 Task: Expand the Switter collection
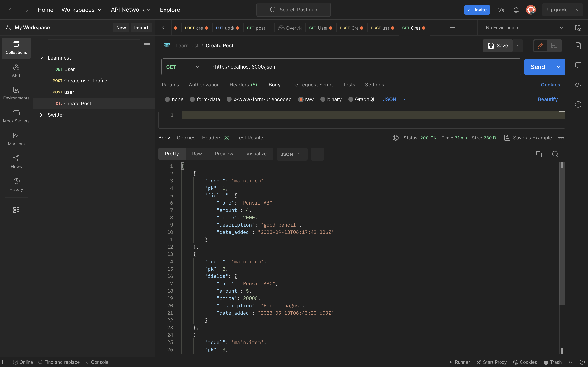pos(41,115)
